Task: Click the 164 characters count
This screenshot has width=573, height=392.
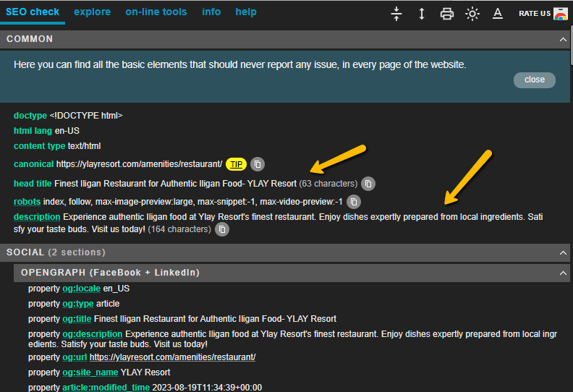Action: point(179,229)
